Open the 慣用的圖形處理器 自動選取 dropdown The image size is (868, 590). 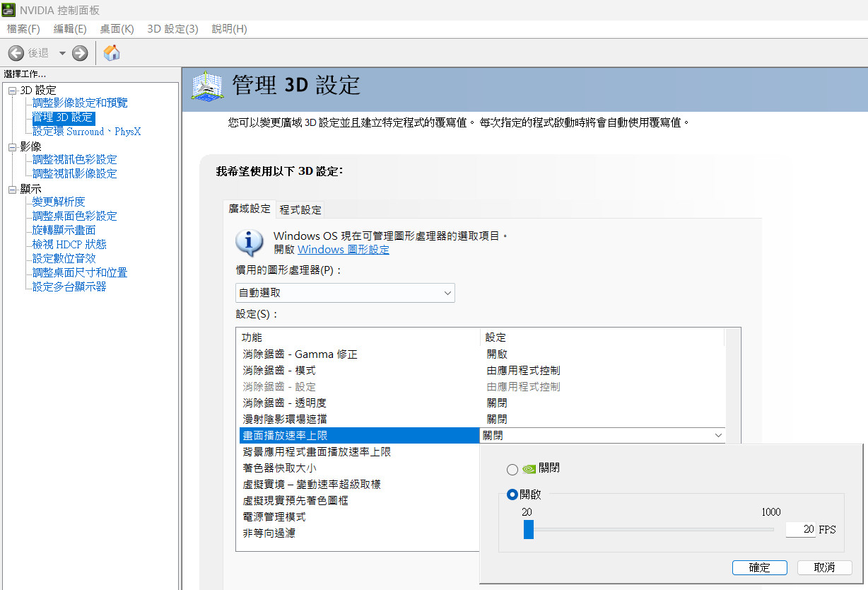tap(345, 292)
